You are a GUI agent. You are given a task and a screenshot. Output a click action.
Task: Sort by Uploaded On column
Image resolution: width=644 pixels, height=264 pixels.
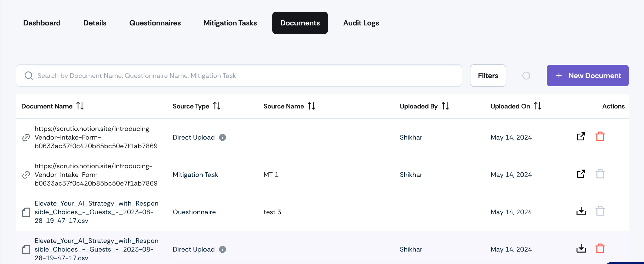tap(538, 106)
